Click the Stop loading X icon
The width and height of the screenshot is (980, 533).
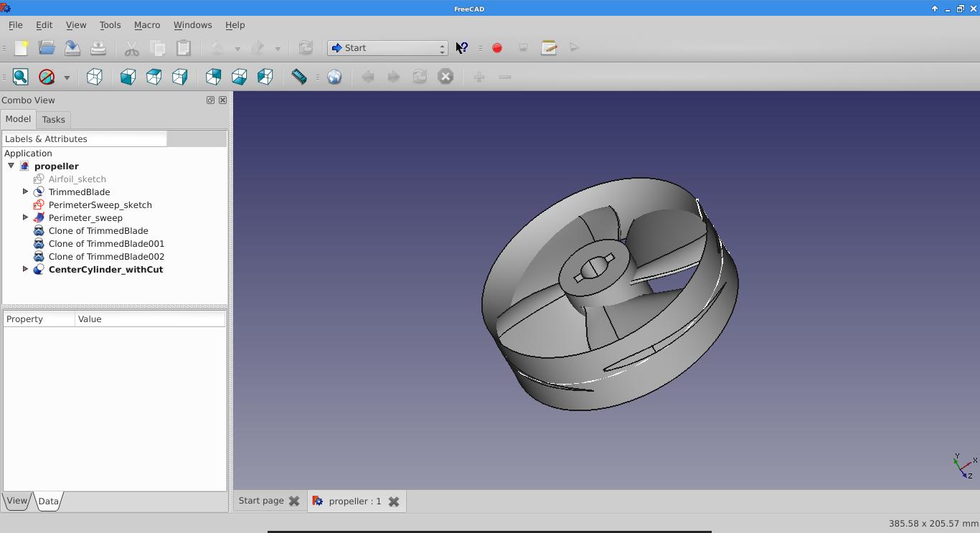tap(446, 77)
